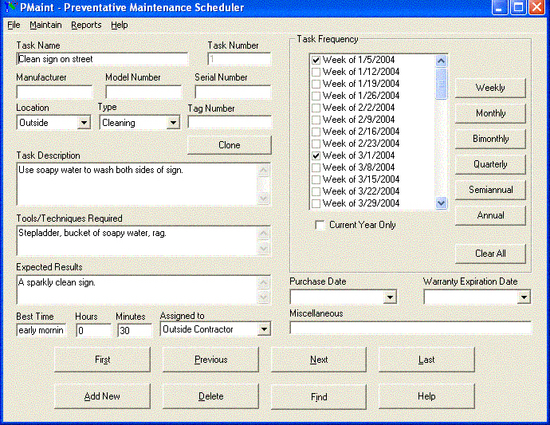
Task: Click the Hours field
Action: coord(93,330)
